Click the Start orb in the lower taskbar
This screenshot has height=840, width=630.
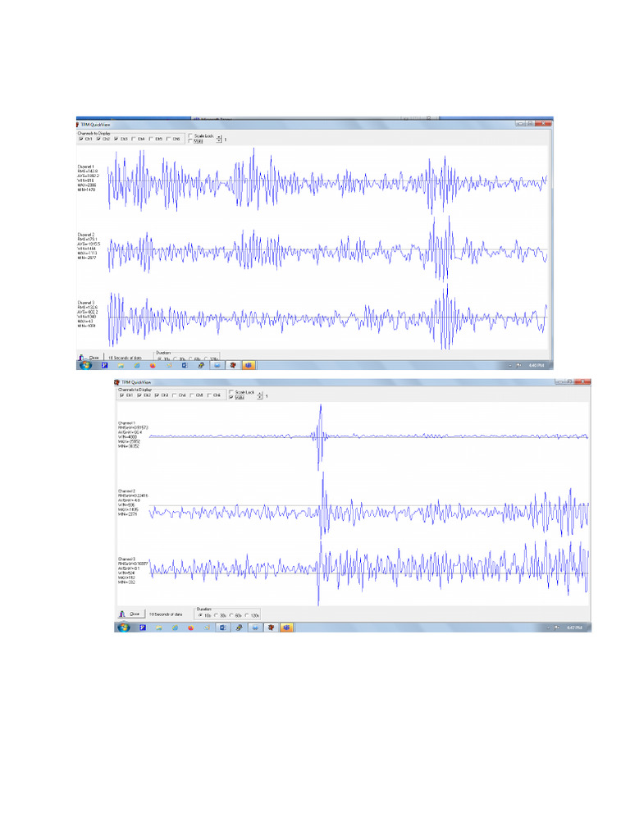coord(123,628)
